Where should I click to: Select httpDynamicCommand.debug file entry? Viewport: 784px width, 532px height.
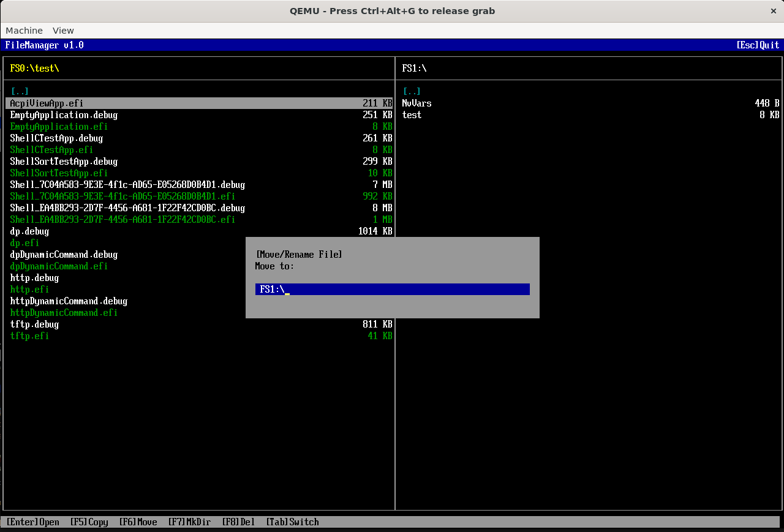[x=69, y=301]
